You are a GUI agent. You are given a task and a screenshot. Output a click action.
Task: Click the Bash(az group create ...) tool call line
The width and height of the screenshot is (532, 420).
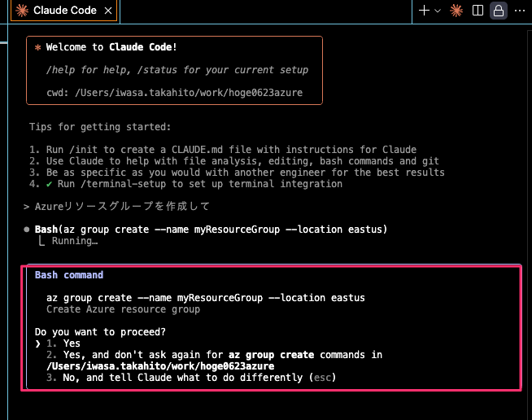[x=211, y=230]
